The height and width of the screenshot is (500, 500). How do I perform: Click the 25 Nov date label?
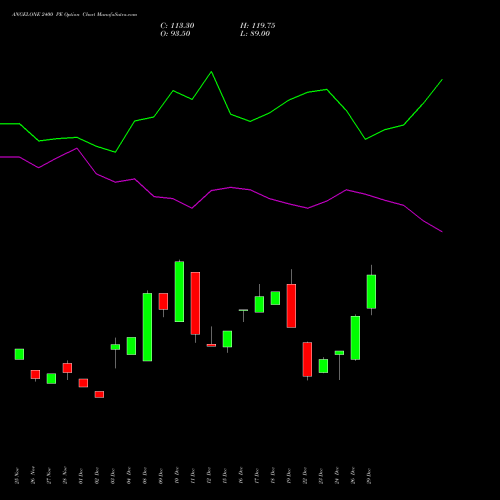point(17,476)
